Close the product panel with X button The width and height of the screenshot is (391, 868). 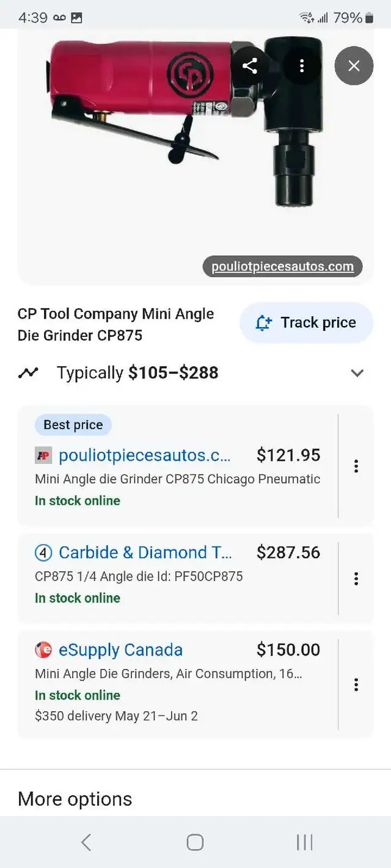pyautogui.click(x=354, y=66)
